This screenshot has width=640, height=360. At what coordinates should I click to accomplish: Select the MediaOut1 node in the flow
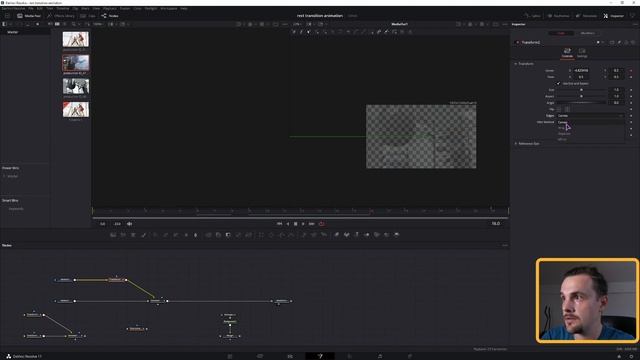[281, 301]
